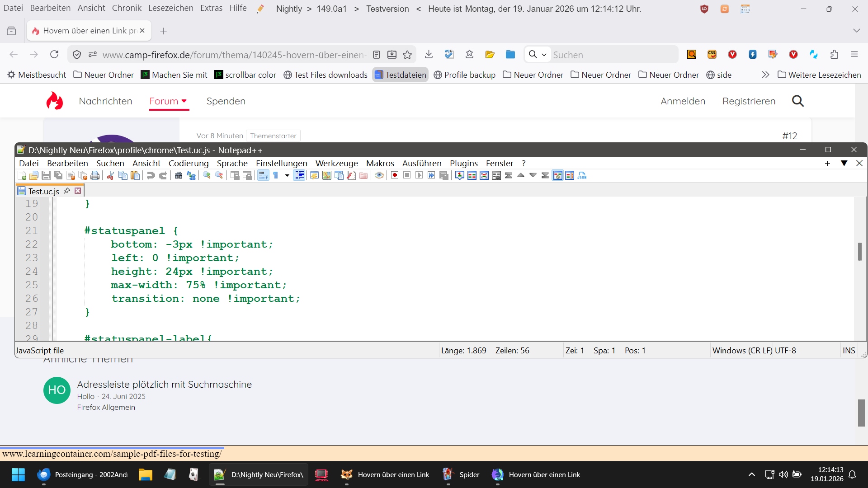The image size is (868, 488).
Task: Click the Cut scissors icon
Action: point(110,175)
